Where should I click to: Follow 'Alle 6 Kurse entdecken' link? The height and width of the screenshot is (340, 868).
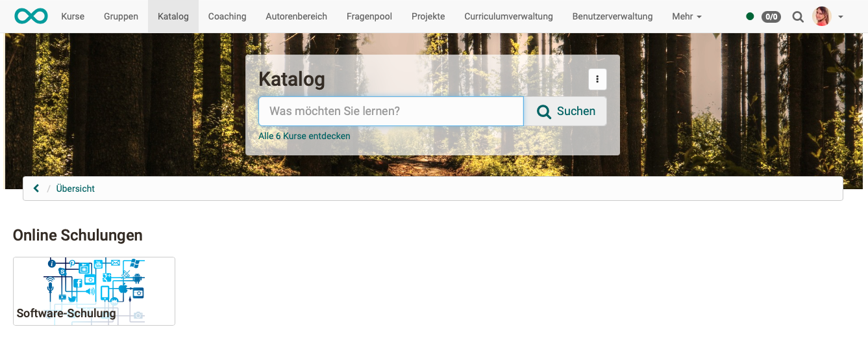pos(304,136)
